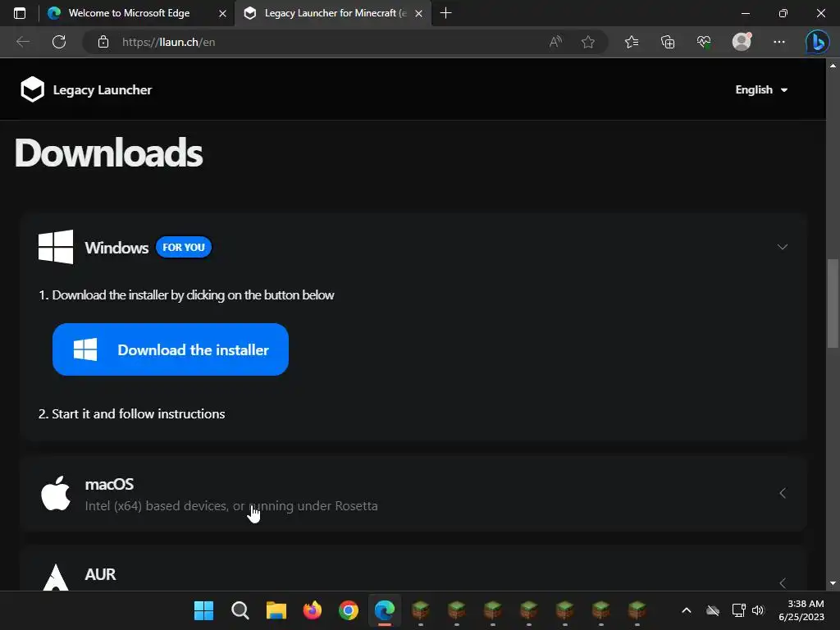Click the Apple logo in macOS row
This screenshot has height=630, width=840.
[x=56, y=493]
